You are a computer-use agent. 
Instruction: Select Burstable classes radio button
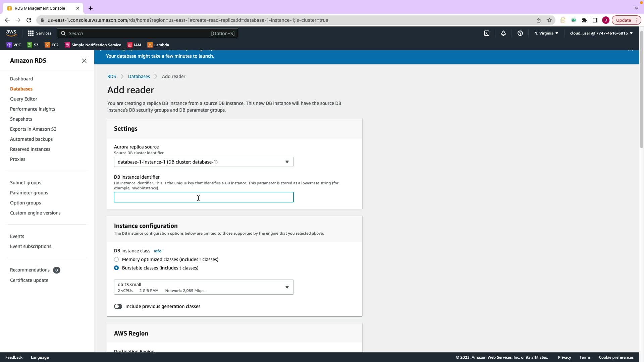(116, 268)
